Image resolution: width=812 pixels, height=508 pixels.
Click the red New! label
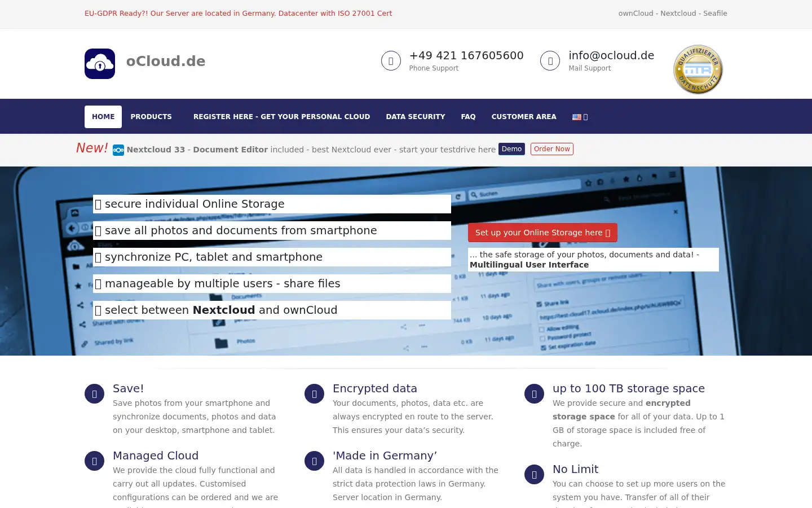(92, 148)
